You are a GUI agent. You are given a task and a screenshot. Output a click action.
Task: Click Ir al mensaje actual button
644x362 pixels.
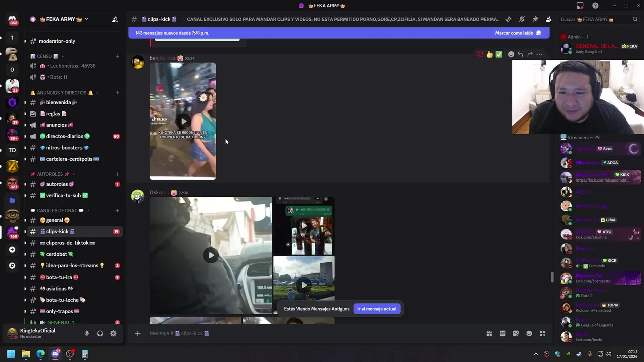(x=377, y=309)
